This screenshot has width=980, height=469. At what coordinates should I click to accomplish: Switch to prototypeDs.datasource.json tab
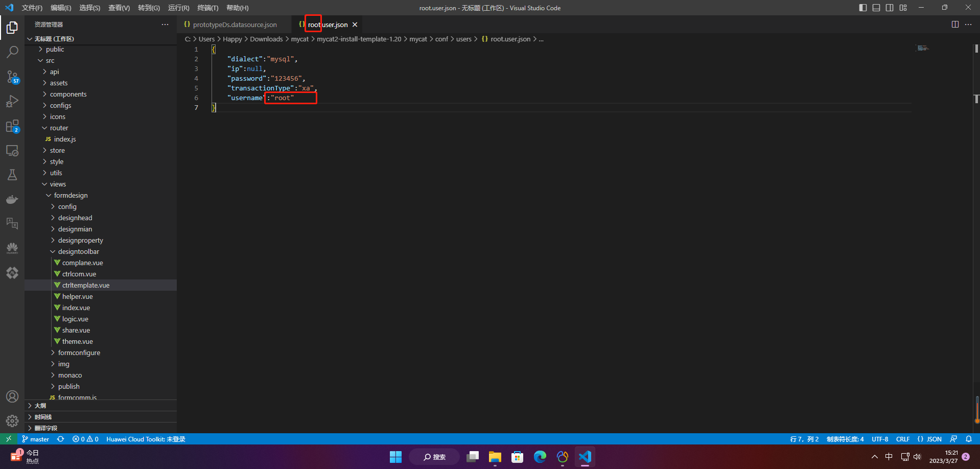pyautogui.click(x=235, y=25)
